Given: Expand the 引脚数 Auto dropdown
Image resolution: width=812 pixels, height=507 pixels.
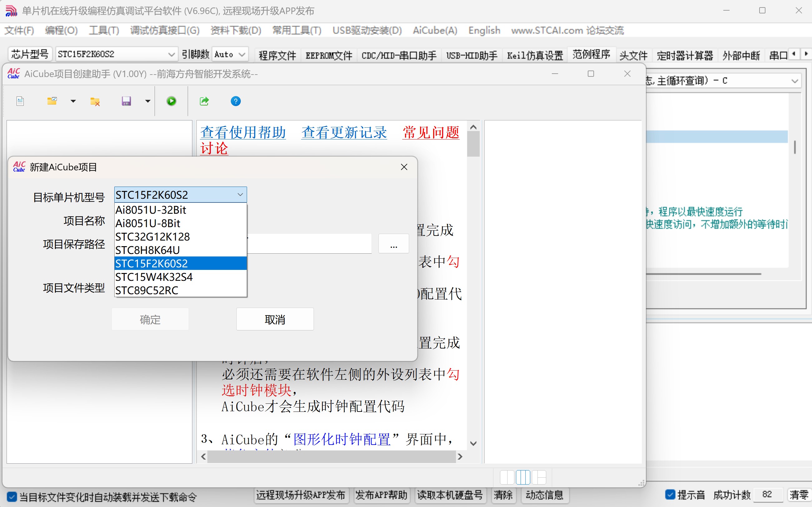Looking at the screenshot, I should 230,54.
